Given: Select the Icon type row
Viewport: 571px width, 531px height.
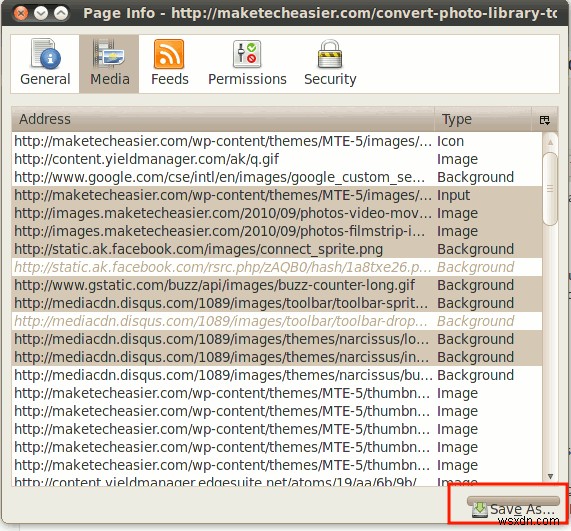Looking at the screenshot, I should (277, 141).
